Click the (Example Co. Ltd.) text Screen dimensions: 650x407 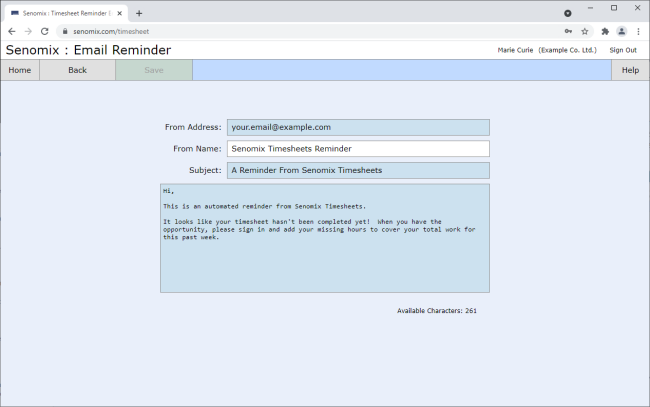click(568, 50)
